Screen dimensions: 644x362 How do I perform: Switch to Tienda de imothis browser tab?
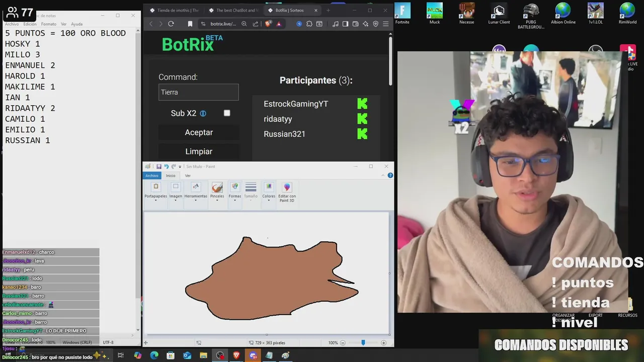pos(174,10)
